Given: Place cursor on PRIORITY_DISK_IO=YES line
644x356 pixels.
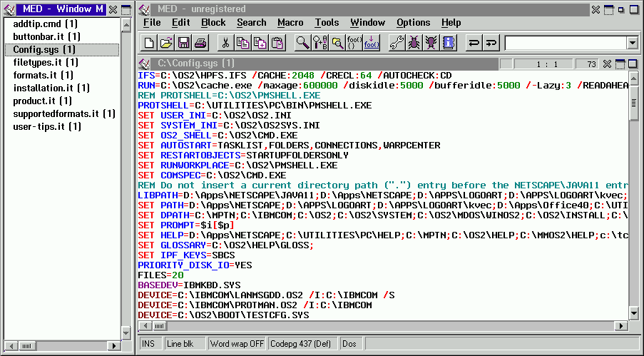Looking at the screenshot, I should coord(195,265).
